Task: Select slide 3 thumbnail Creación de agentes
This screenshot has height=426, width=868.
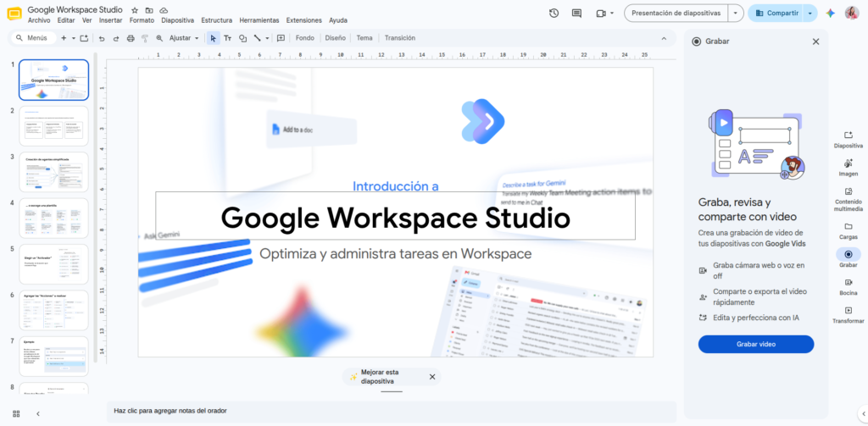Action: 53,172
